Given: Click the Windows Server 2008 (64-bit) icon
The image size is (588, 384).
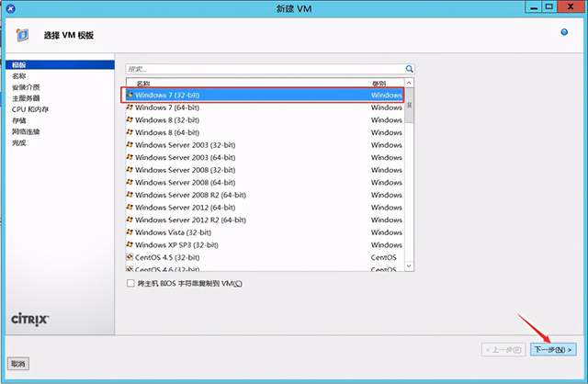Looking at the screenshot, I should [130, 182].
